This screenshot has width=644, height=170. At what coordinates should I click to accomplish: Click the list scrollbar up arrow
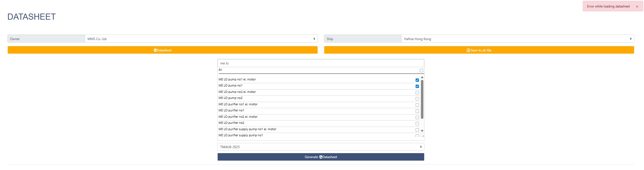[x=422, y=77]
